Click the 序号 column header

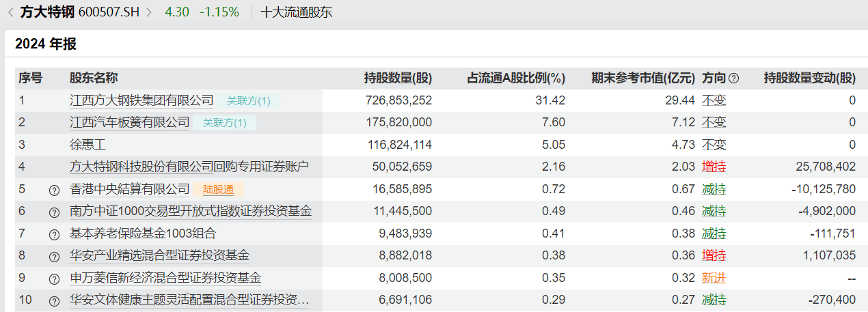(30, 79)
